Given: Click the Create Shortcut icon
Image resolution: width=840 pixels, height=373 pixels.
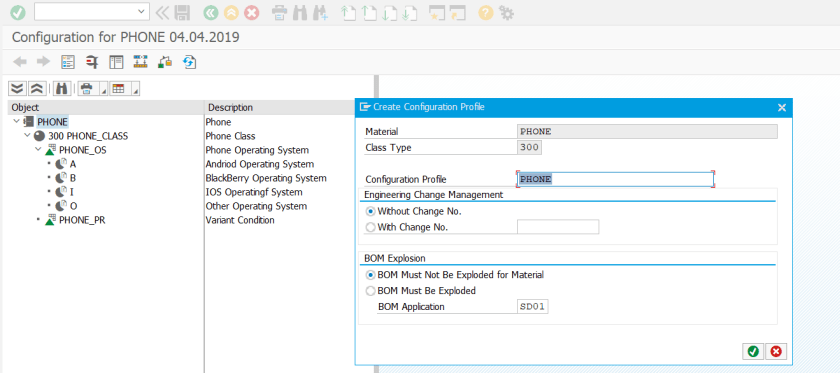Looking at the screenshot, I should 458,12.
